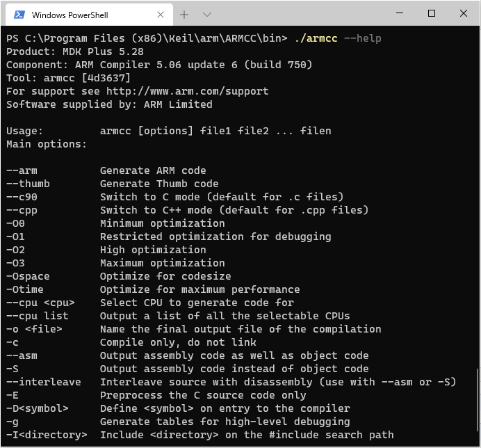Click 'Output a list of all the selectable CPUs'
This screenshot has width=481, height=448.
pos(225,316)
